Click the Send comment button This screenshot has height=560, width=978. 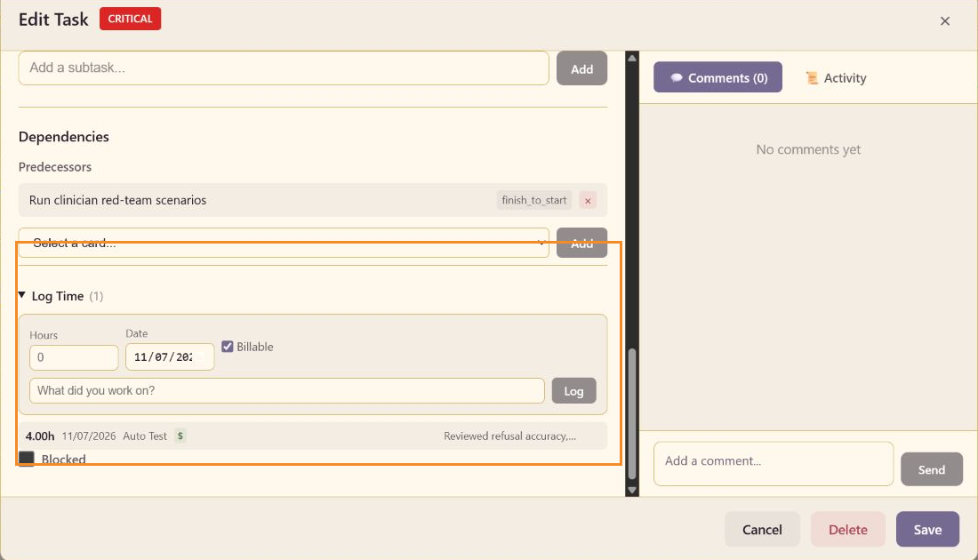931,469
